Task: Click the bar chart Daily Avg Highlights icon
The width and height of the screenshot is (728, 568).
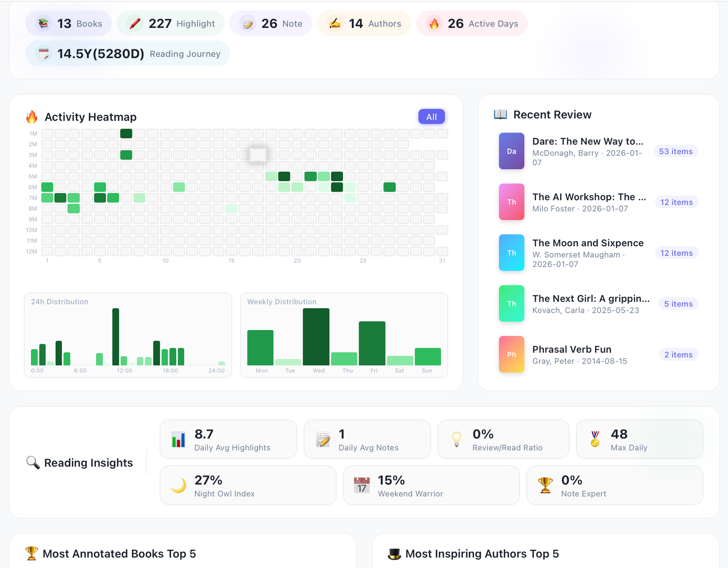Action: (x=178, y=439)
